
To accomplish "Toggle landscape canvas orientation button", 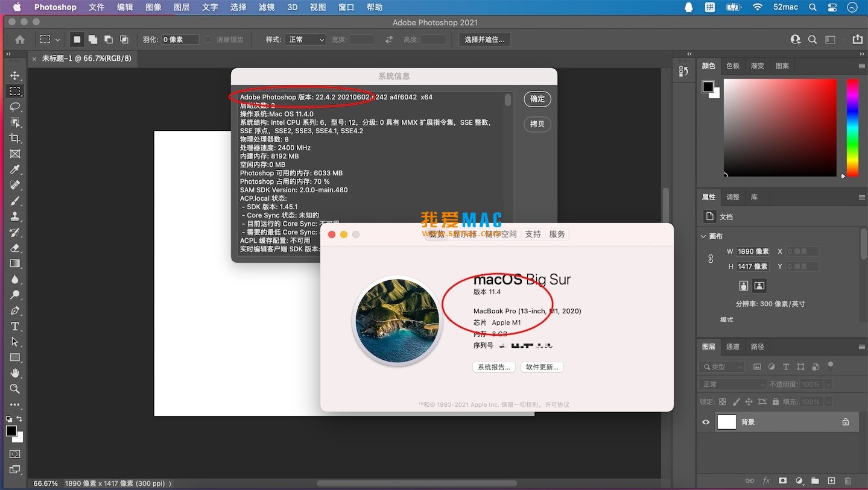I will coord(759,286).
